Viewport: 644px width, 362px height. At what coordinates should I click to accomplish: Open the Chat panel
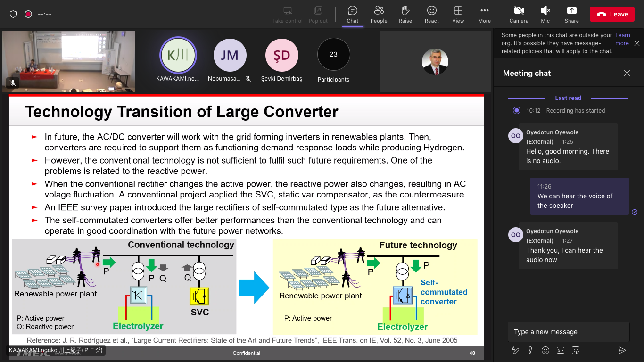(x=352, y=14)
